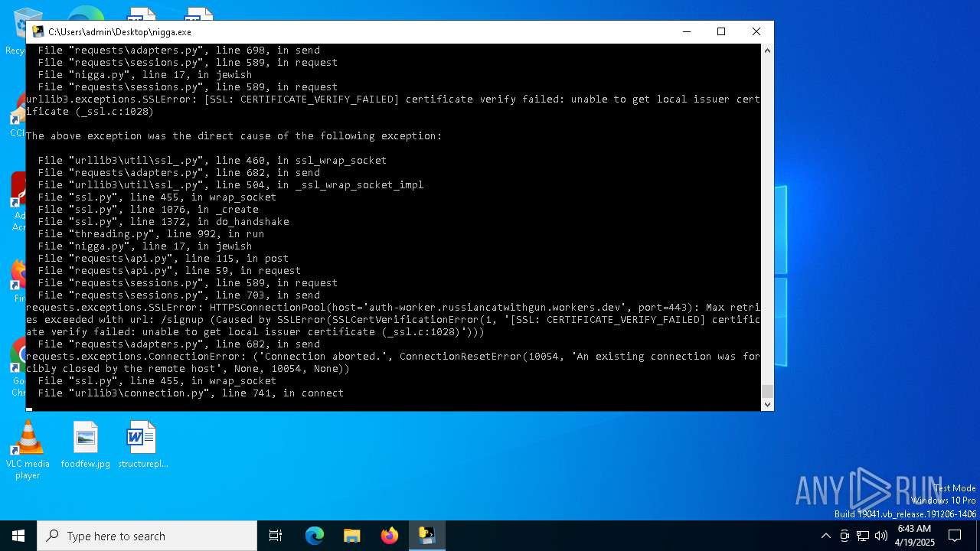Open the VLC media player desktop shortcut
This screenshot has height=551, width=980.
[x=28, y=451]
